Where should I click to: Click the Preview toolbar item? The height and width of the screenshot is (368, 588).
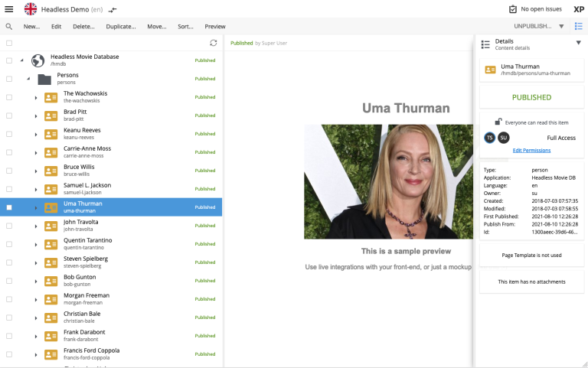215,26
